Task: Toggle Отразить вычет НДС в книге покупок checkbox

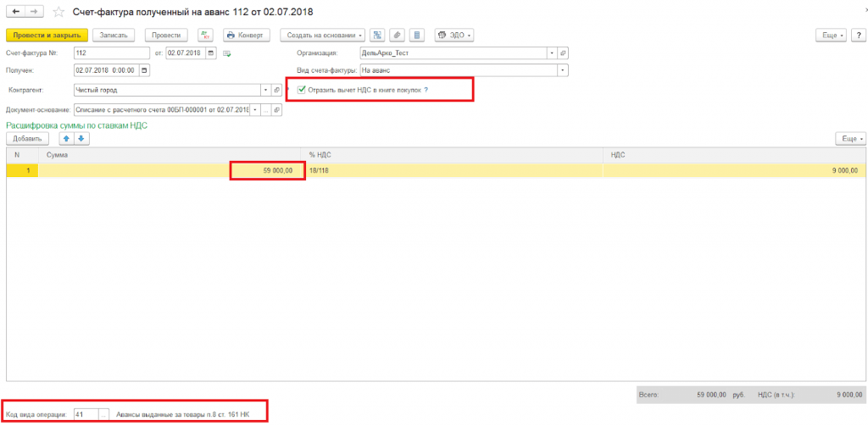Action: (x=301, y=89)
